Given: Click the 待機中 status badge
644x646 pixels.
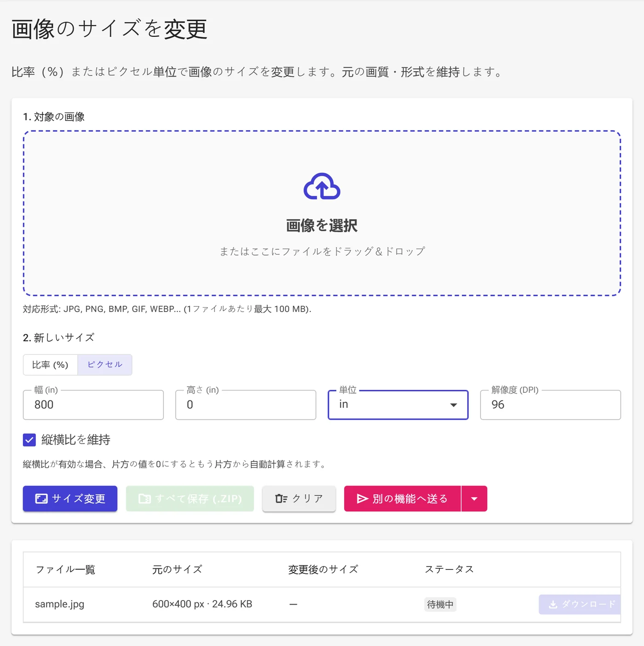Looking at the screenshot, I should click(x=440, y=604).
